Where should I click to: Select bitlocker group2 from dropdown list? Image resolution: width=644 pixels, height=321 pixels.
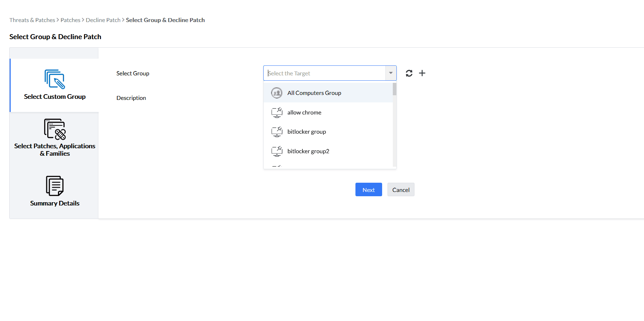pos(308,151)
